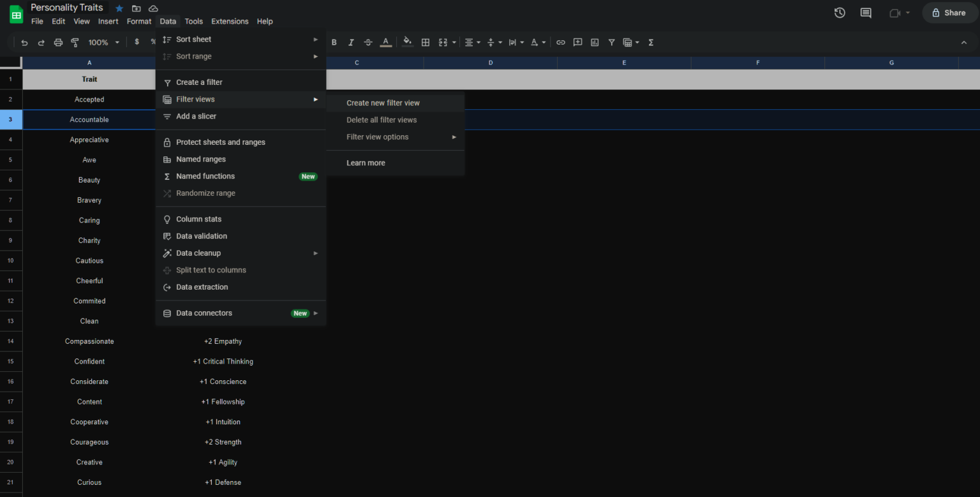Merge cells using the toolbar icon
This screenshot has width=980, height=497.
tap(443, 43)
